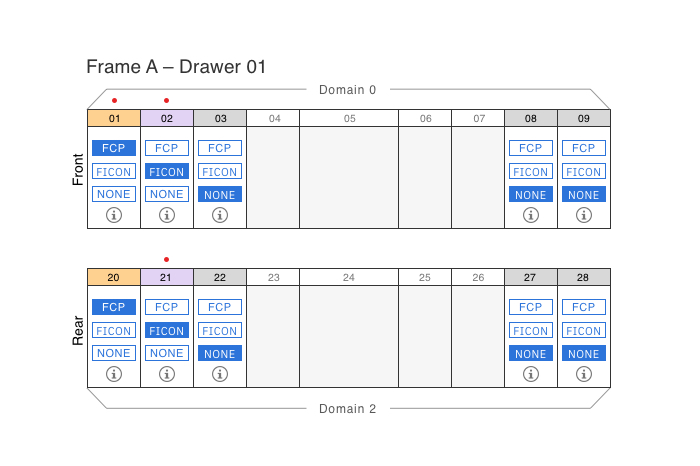Open info icon under slot 28
700x466 pixels.
pos(584,373)
